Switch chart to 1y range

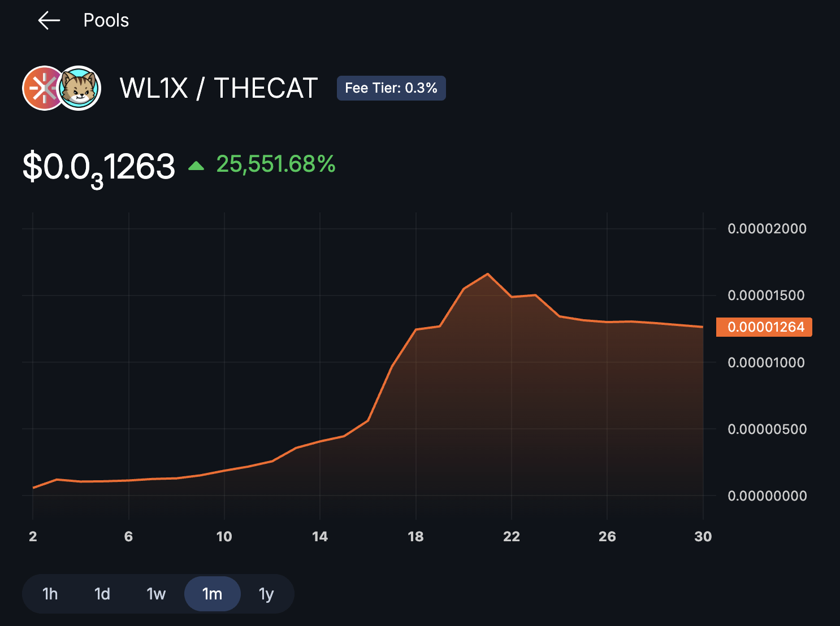[266, 594]
